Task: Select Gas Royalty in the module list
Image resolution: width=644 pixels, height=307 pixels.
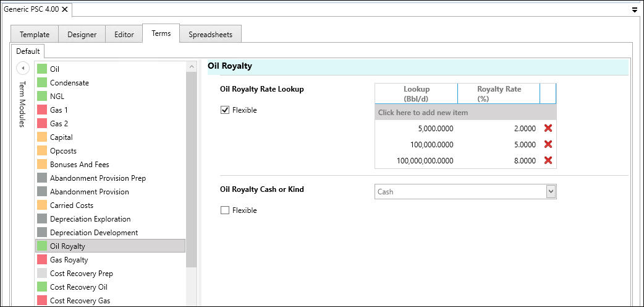Action: pos(69,260)
